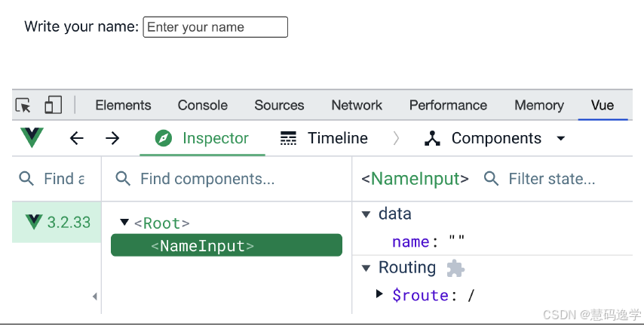This screenshot has height=326, width=644.
Task: Collapse the data section
Action: (x=366, y=214)
